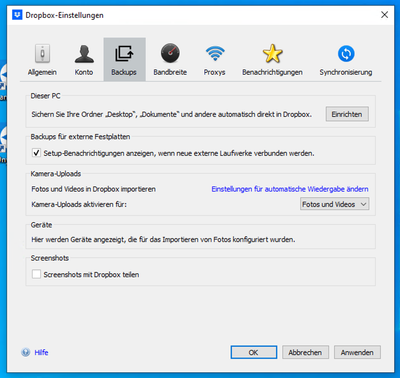400x378 pixels.
Task: Open the Hilfe link
Action: [x=41, y=352]
